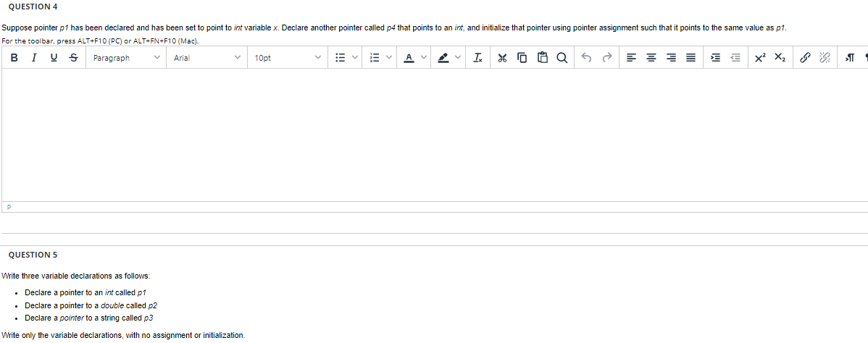This screenshot has width=868, height=343.
Task: Justify the text alignment
Action: [x=691, y=58]
